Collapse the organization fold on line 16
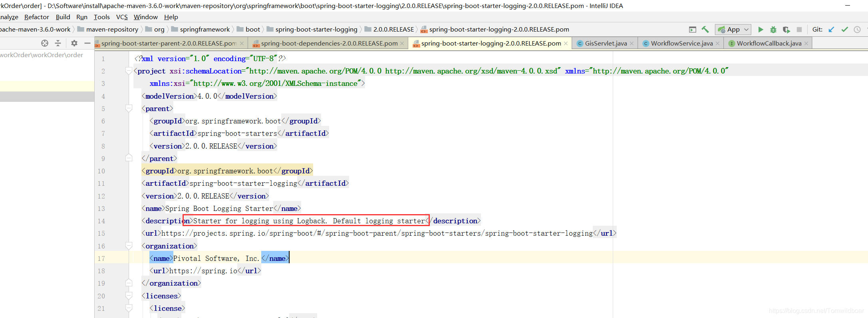 tap(129, 246)
